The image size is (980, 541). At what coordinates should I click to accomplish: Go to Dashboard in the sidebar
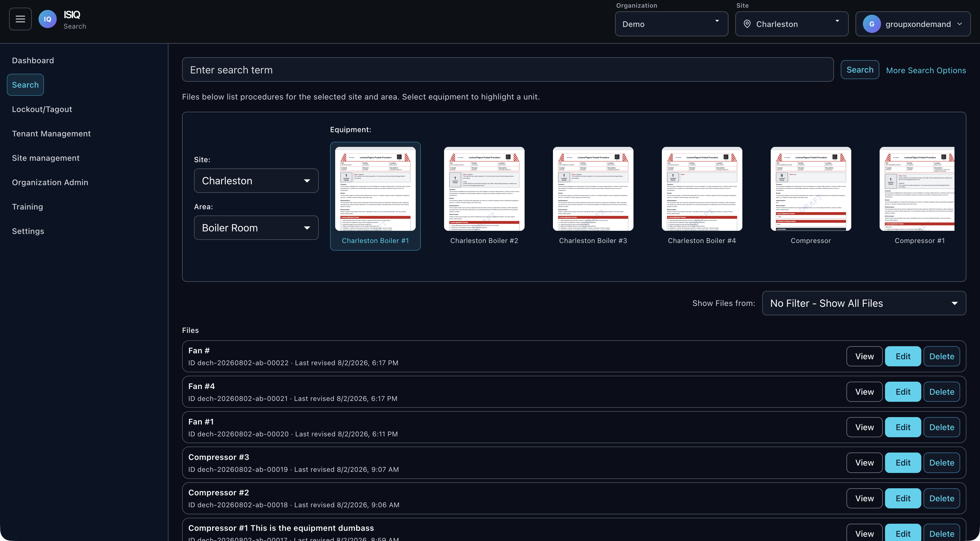(33, 60)
